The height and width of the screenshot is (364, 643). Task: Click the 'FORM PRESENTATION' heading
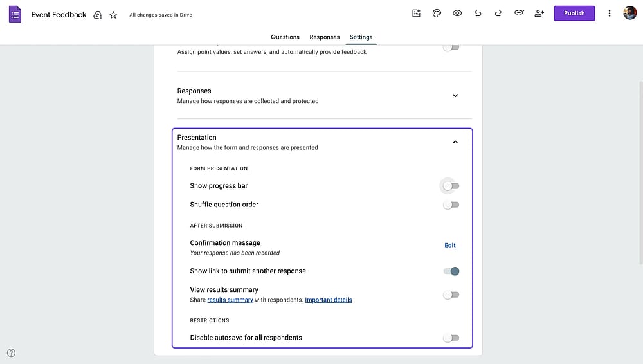pos(219,168)
